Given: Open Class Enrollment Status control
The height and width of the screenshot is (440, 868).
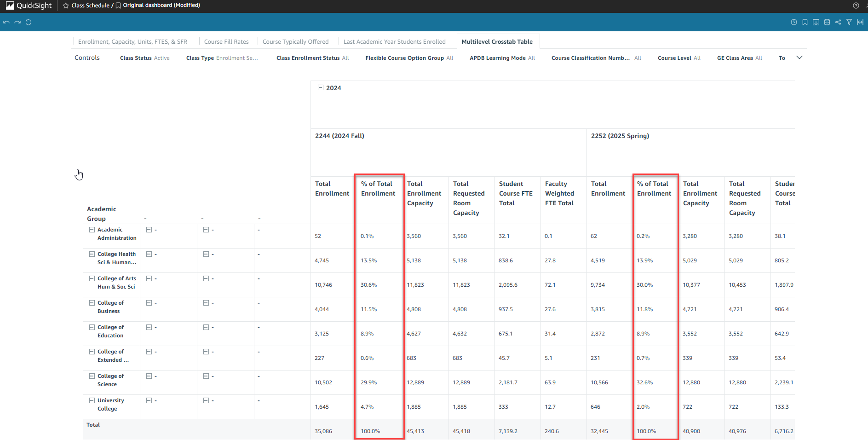Looking at the screenshot, I should (313, 58).
